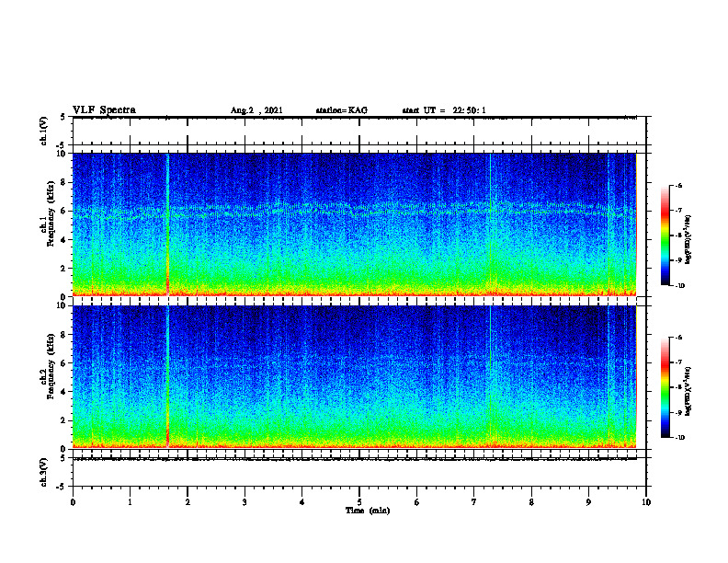The image size is (728, 563).
Task: Click the vertical spike near 7.3 min in ch.1 spectrogram
Action: (490, 224)
